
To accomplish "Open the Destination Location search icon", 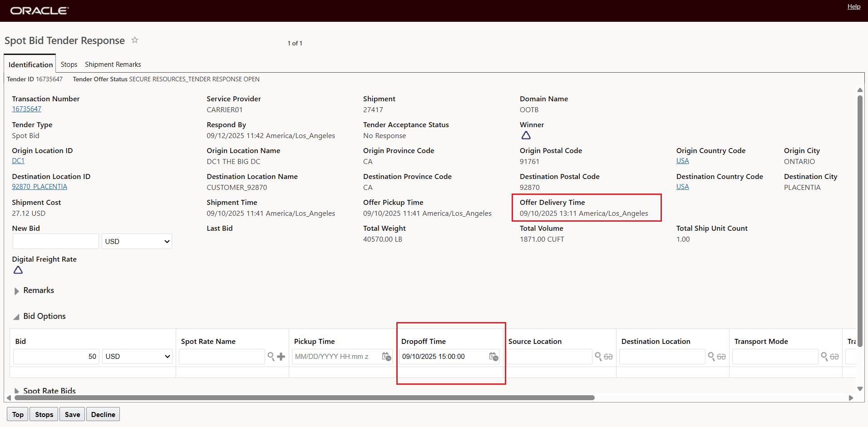I will tap(711, 357).
